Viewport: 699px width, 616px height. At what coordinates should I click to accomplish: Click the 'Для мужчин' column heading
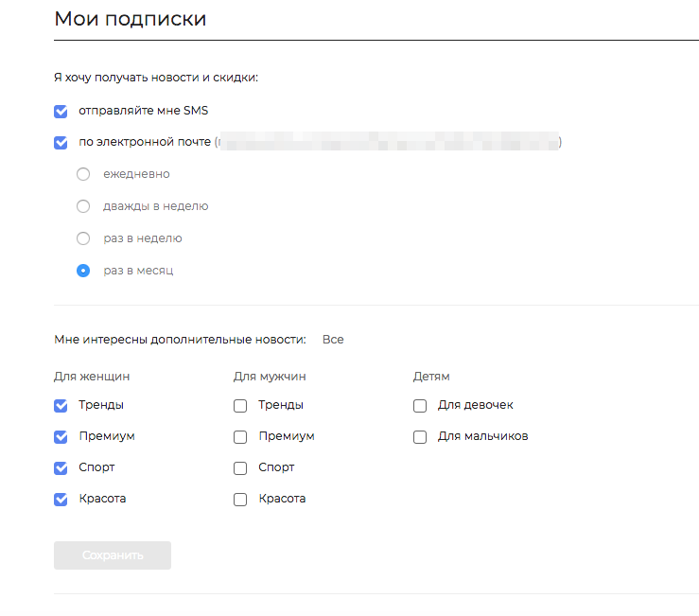coord(270,377)
